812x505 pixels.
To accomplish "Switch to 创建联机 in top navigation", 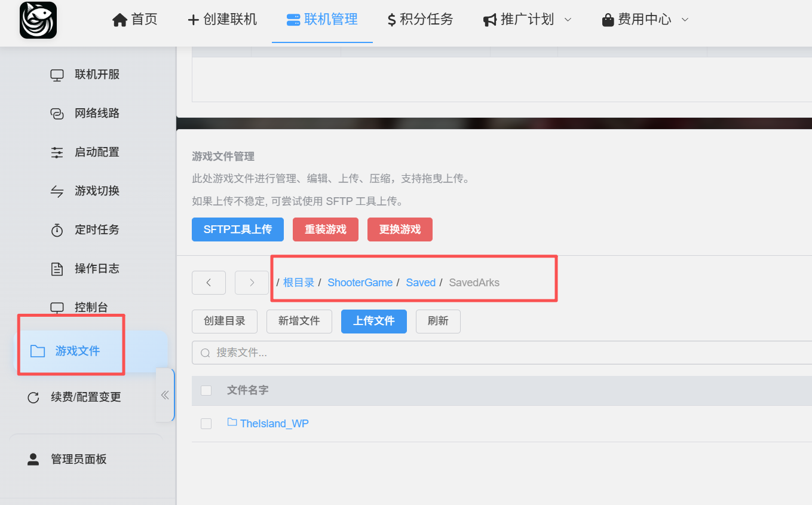I will [222, 20].
